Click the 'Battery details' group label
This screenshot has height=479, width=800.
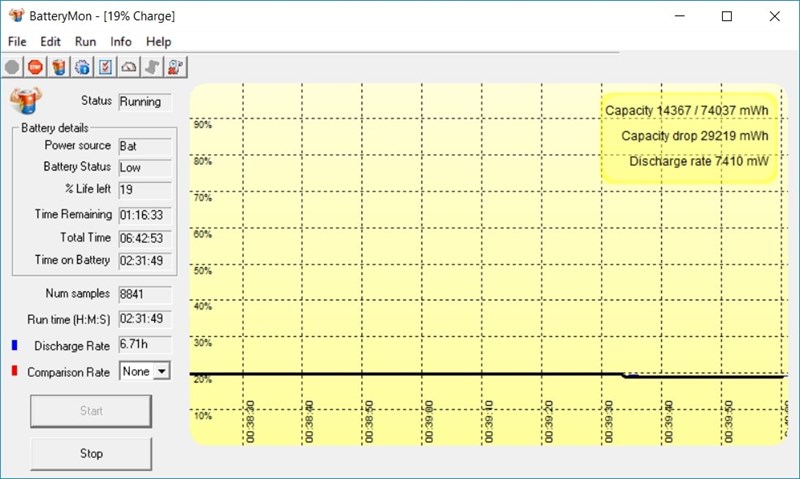55,128
